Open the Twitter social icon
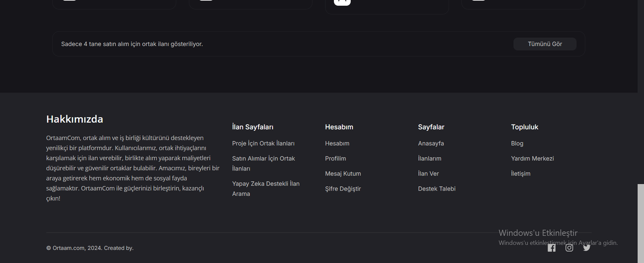 pos(586,248)
